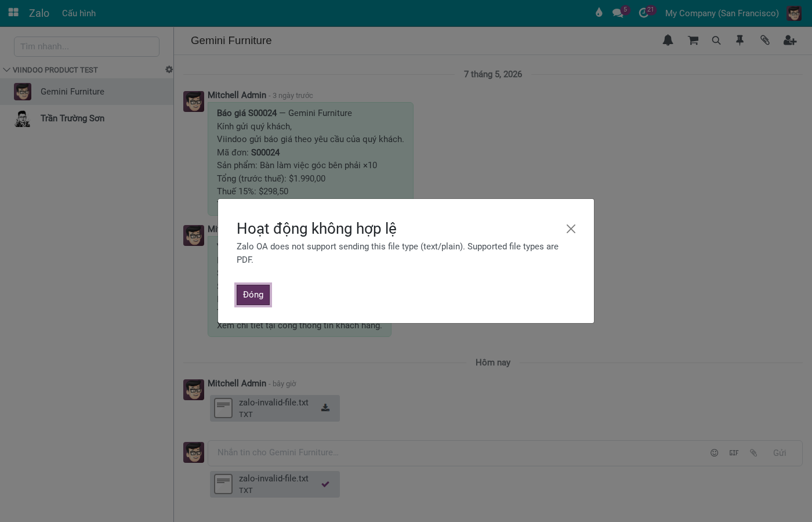Click file icon of pending attachment
The image size is (812, 522).
(x=223, y=484)
